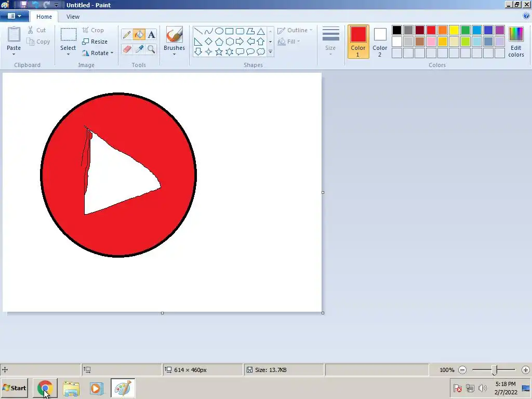Screen dimensions: 532x399
Task: Open the Paint file menu button
Action: [14, 16]
